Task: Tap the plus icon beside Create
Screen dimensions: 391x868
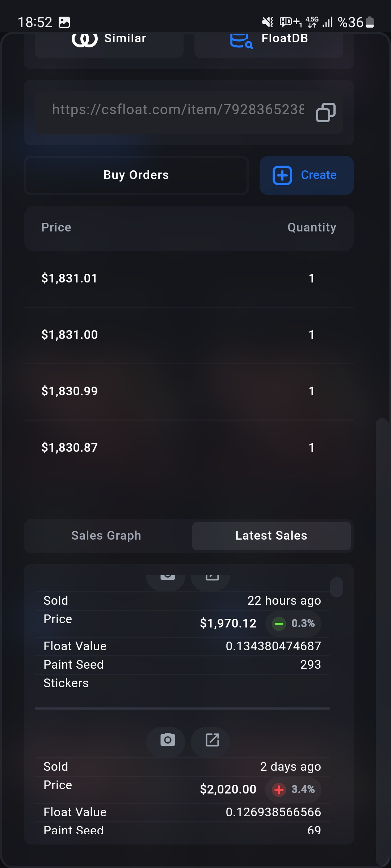Action: (282, 175)
